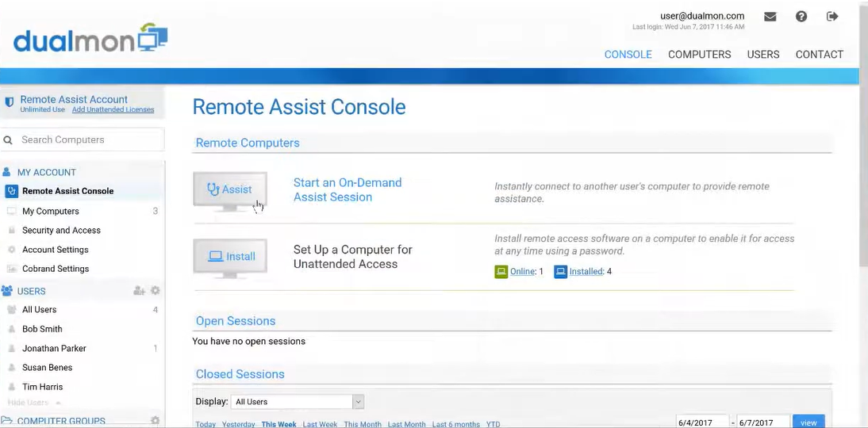Click the blue view button
868x428 pixels.
[808, 422]
